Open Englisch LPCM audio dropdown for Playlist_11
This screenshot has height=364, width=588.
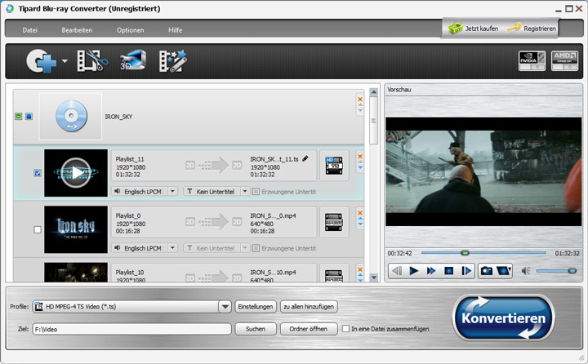pos(172,191)
